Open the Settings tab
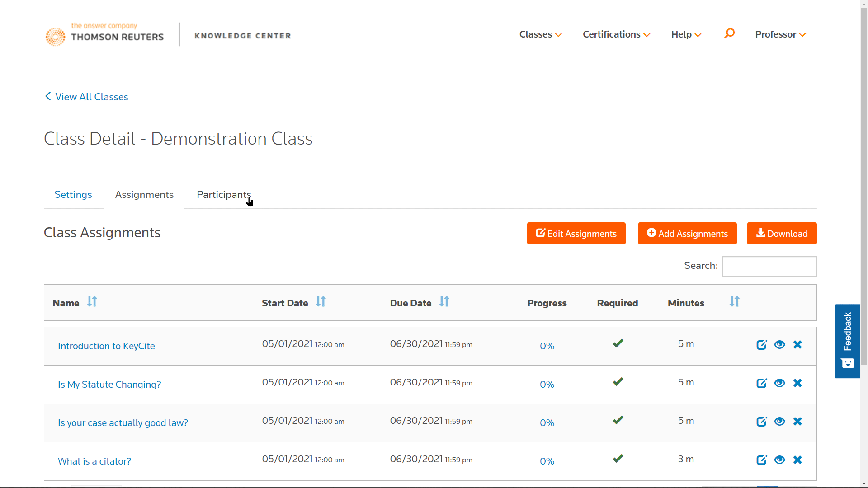Image resolution: width=868 pixels, height=488 pixels. pos(73,194)
